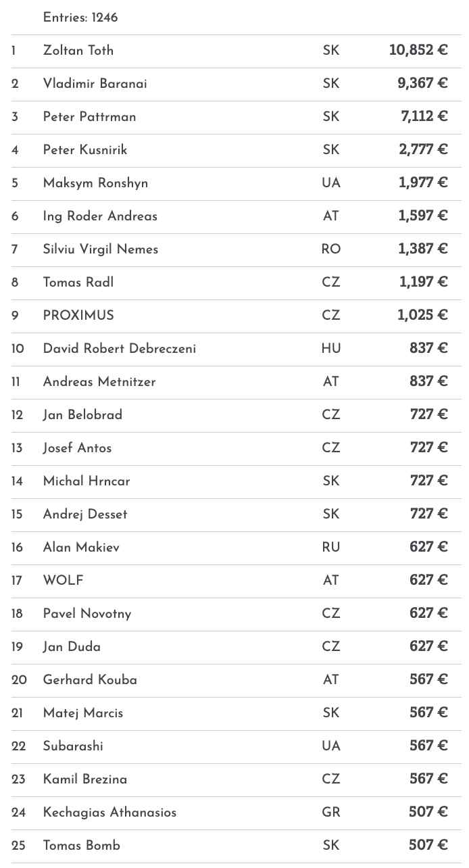Click player name Zoltan Toth
469x868 pixels.
[78, 51]
